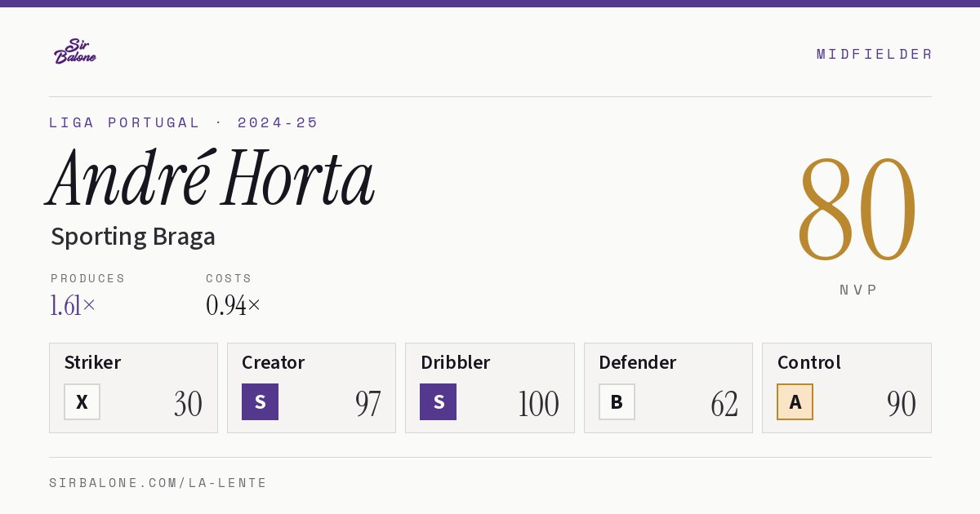This screenshot has width=980, height=514.
Task: Click the player name André Horta
Action: [211, 178]
